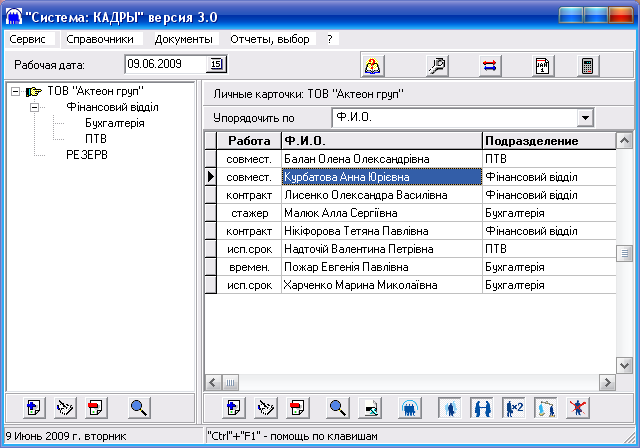Click the horizontal scrollbar right arrow
The width and height of the screenshot is (640, 448).
pyautogui.click(x=607, y=382)
